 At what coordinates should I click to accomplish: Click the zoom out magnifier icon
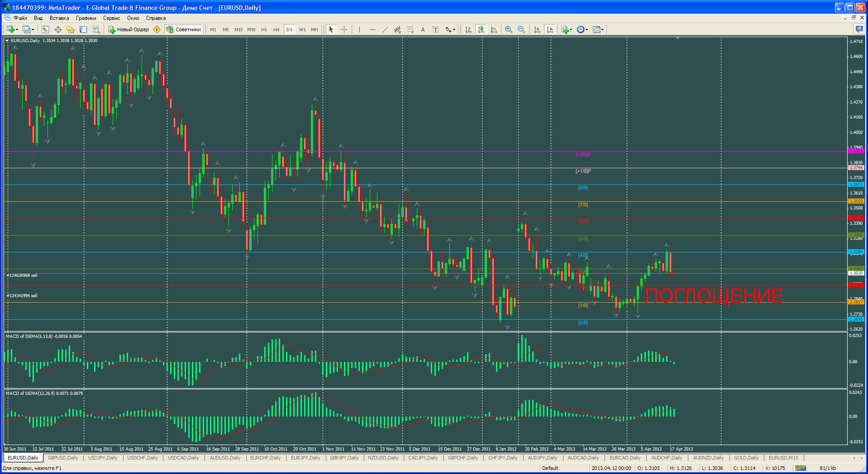[x=521, y=29]
